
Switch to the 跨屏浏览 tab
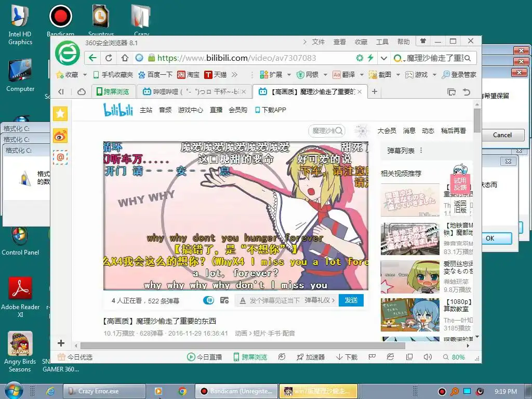click(113, 91)
